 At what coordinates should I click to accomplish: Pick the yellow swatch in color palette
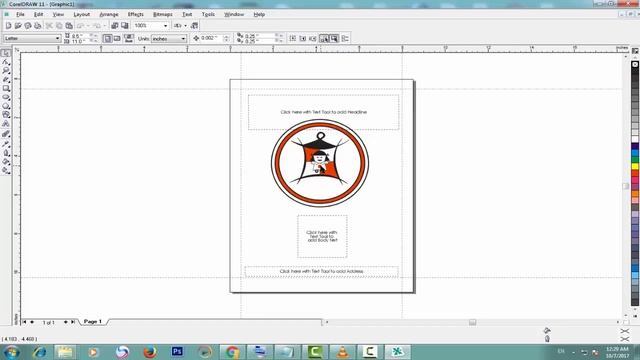tap(635, 166)
